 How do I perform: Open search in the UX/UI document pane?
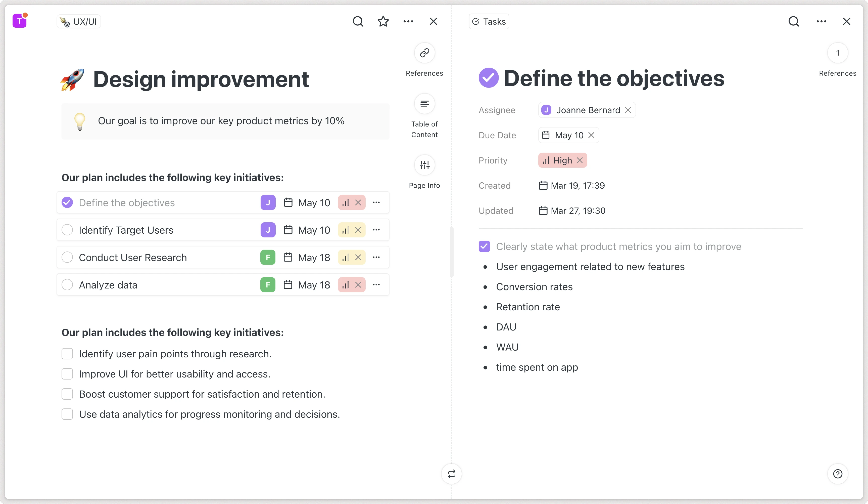click(358, 21)
